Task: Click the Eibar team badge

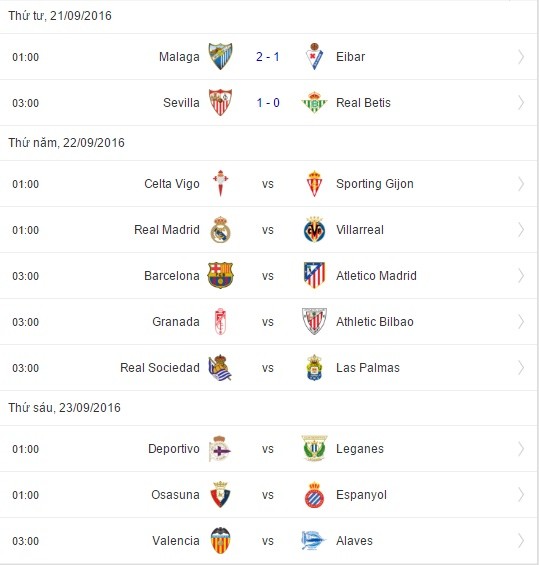Action: tap(314, 57)
